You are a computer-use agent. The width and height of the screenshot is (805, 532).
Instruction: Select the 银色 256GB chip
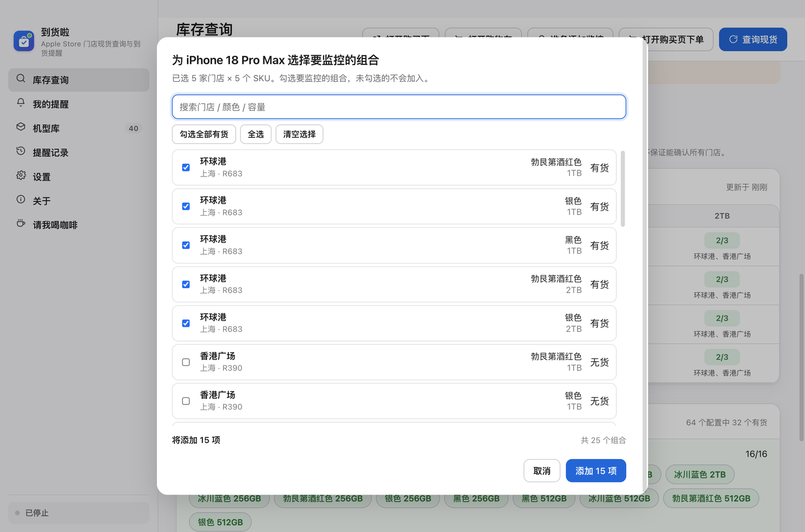point(408,499)
